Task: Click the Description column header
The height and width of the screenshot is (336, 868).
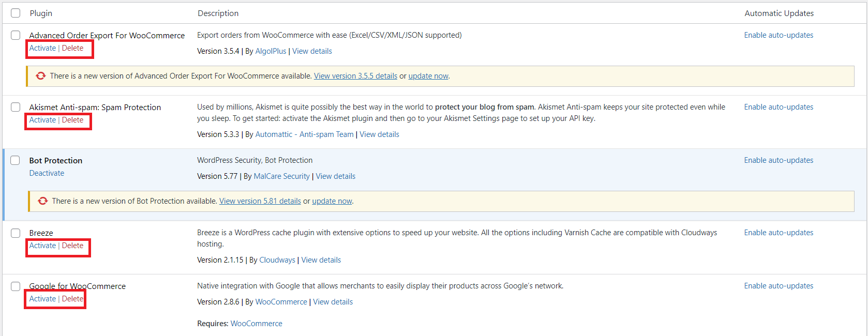Action: click(x=218, y=13)
